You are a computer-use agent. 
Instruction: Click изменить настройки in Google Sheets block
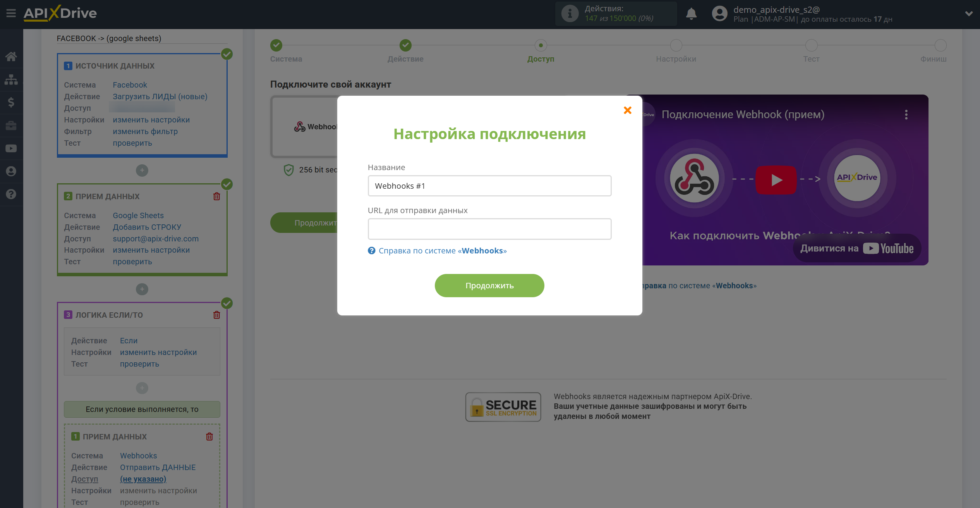point(151,250)
